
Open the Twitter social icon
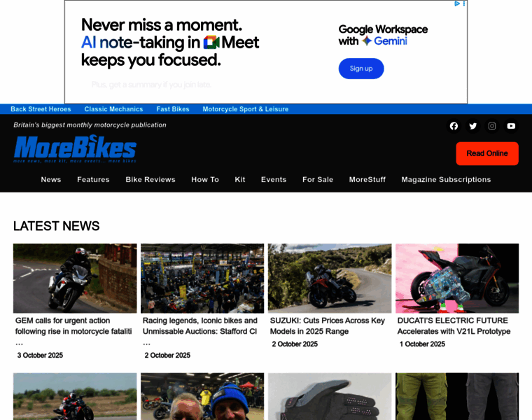tap(472, 126)
